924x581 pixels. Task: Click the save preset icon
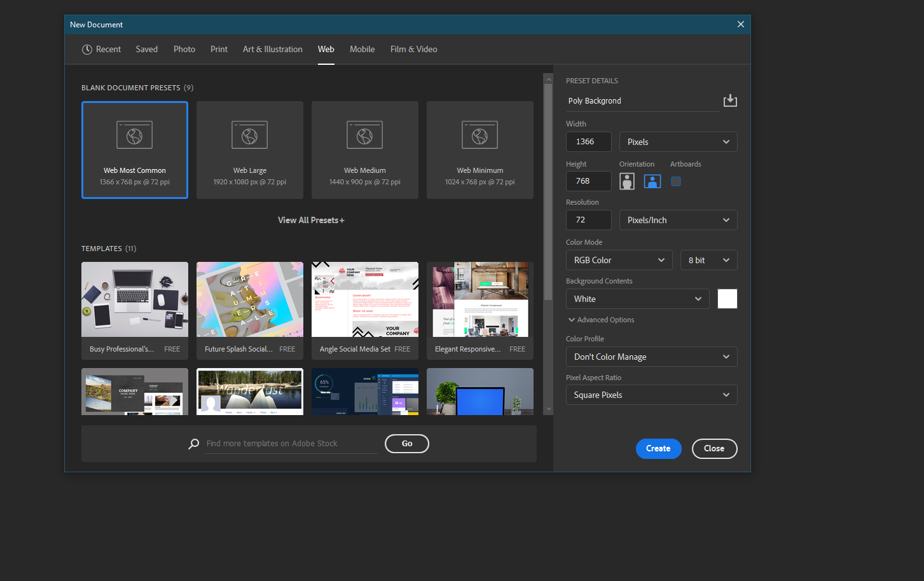click(x=730, y=100)
